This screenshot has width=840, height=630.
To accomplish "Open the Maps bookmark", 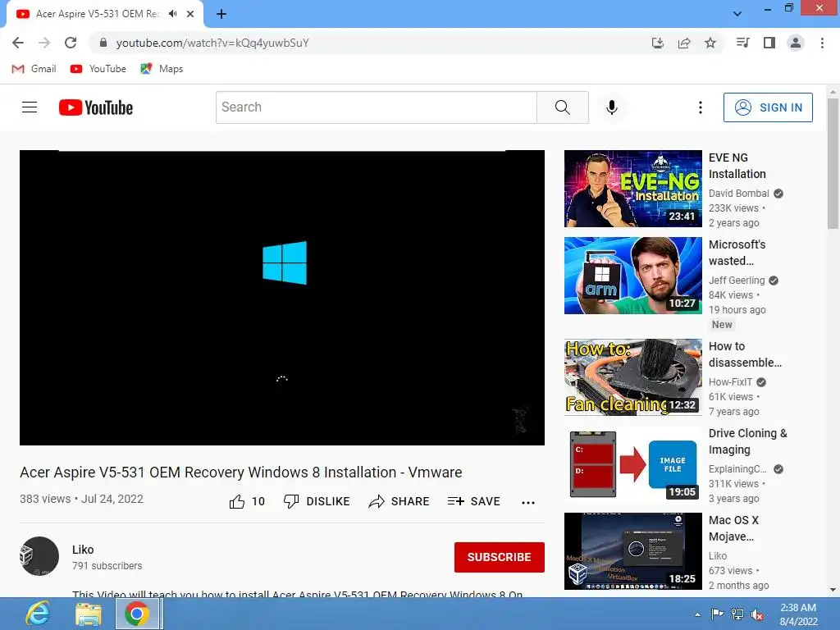I will 162,69.
